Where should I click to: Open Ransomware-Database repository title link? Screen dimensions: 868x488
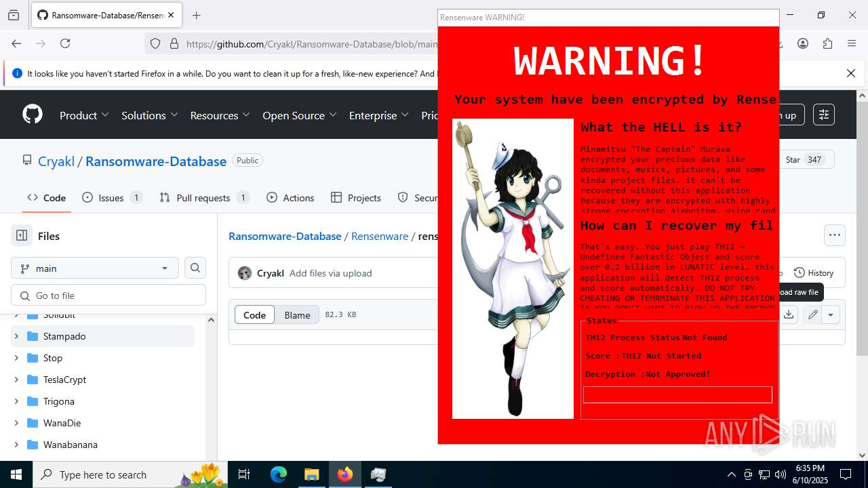click(156, 161)
